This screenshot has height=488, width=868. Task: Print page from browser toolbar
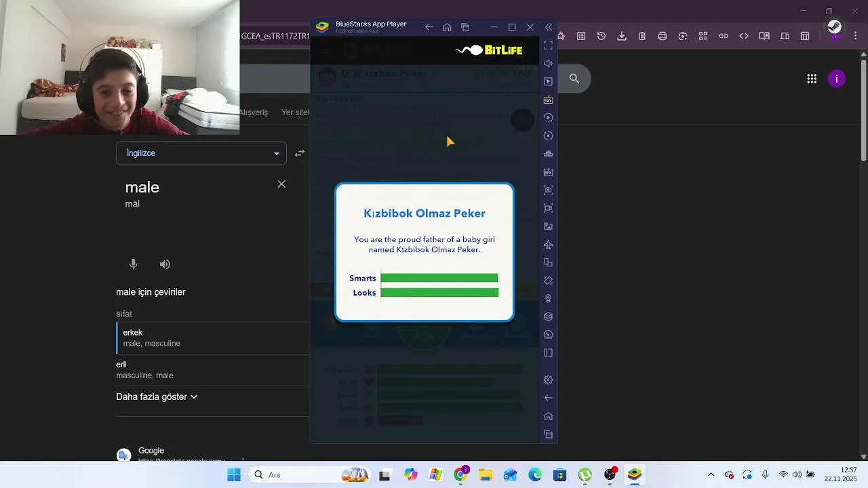663,36
